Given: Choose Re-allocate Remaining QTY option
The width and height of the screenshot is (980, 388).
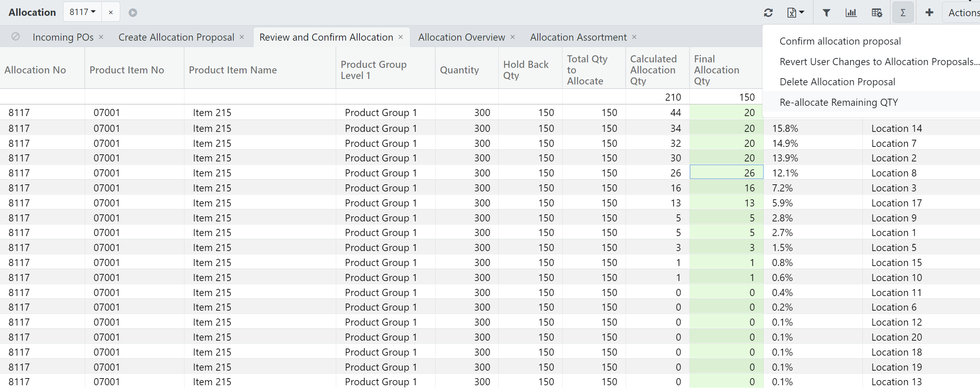Looking at the screenshot, I should (838, 102).
